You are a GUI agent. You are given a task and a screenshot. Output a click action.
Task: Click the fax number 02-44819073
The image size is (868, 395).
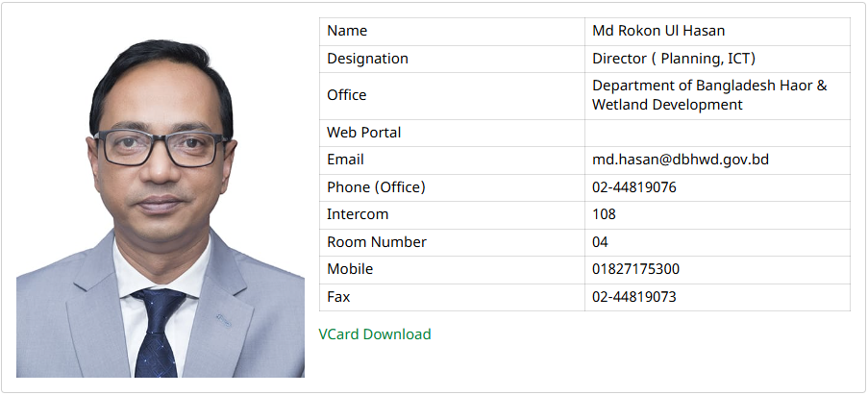pyautogui.click(x=633, y=297)
